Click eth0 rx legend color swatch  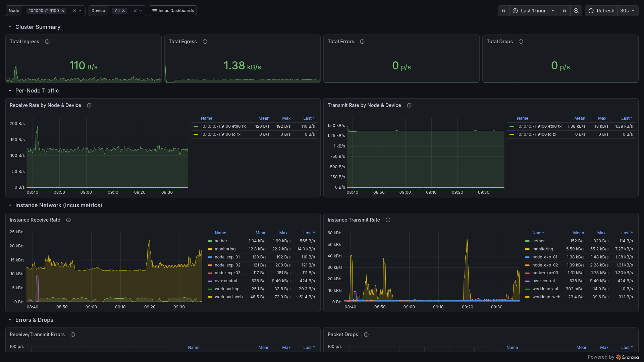pyautogui.click(x=196, y=126)
